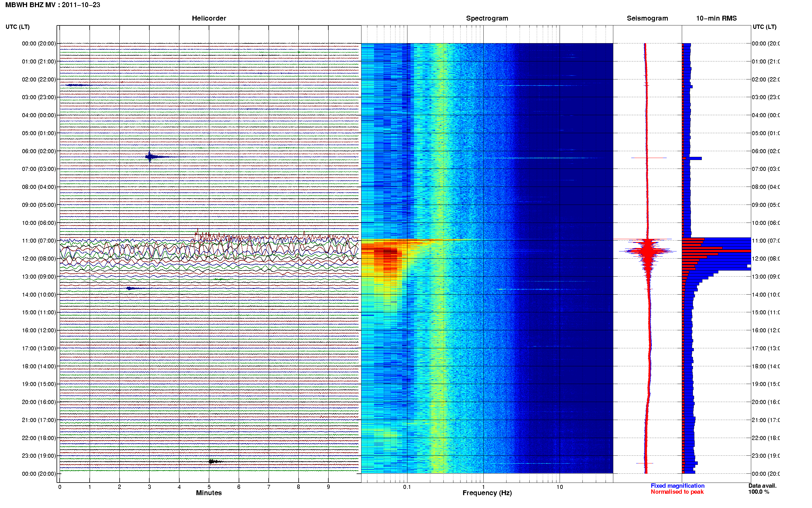Click the minute '0' tick label
The width and height of the screenshot is (812, 508).
pos(60,487)
